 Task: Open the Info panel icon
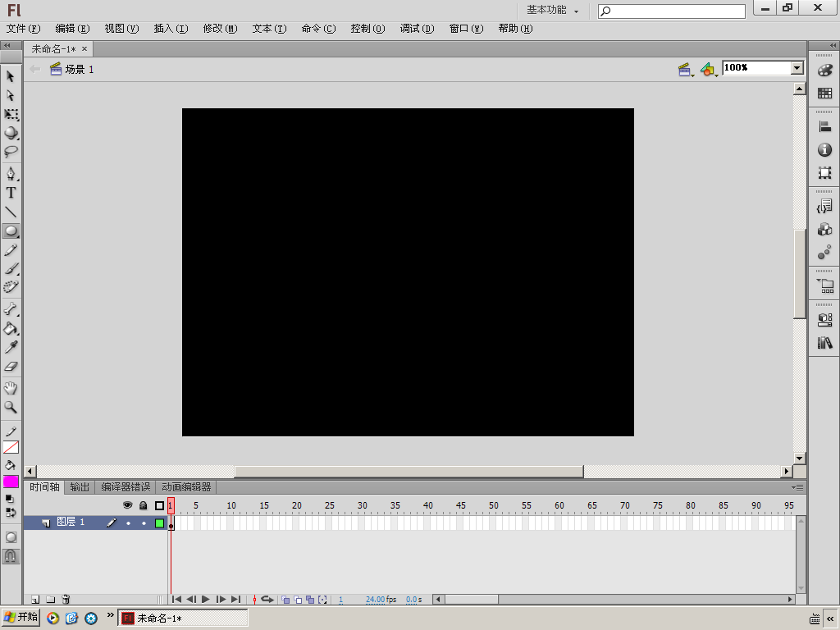pyautogui.click(x=825, y=150)
